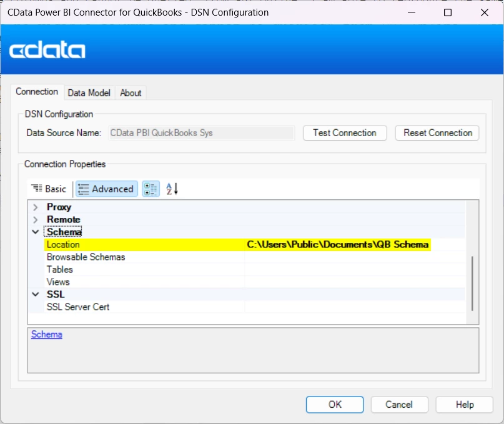Click the CData logo
The image size is (504, 424).
47,49
